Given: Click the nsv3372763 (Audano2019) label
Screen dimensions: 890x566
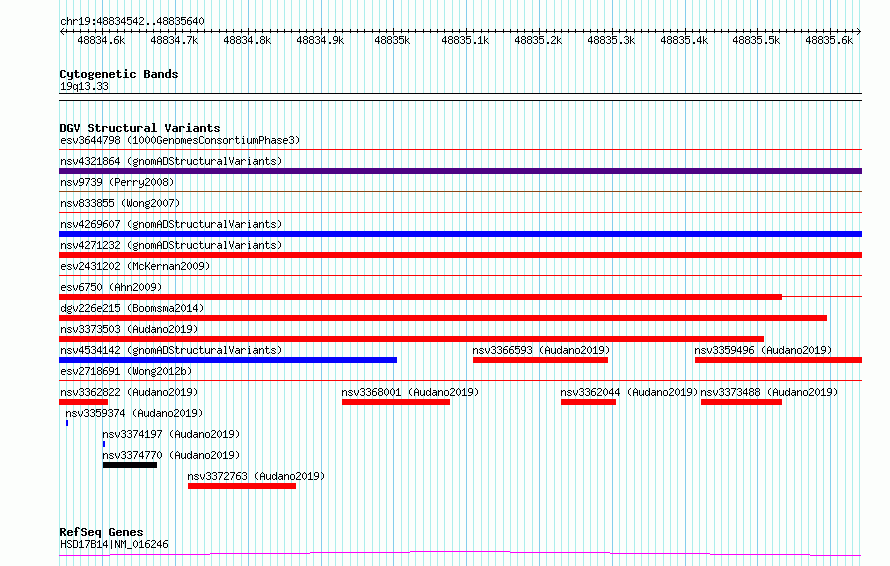Looking at the screenshot, I should pyautogui.click(x=257, y=476).
